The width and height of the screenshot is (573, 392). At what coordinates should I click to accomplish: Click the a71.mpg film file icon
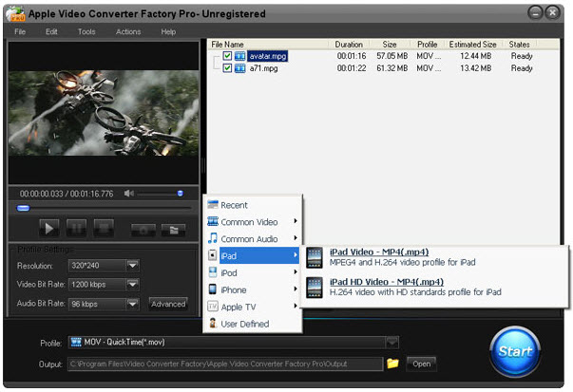click(239, 68)
